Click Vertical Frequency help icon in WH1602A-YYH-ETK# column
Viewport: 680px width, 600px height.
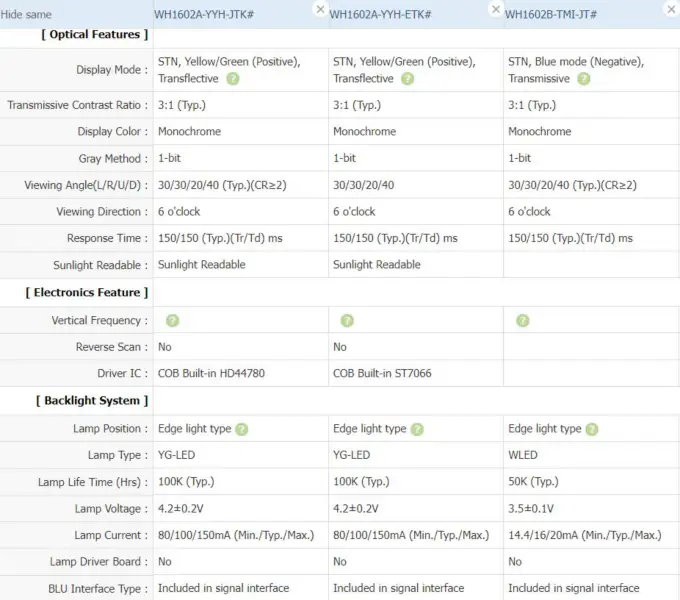point(347,321)
